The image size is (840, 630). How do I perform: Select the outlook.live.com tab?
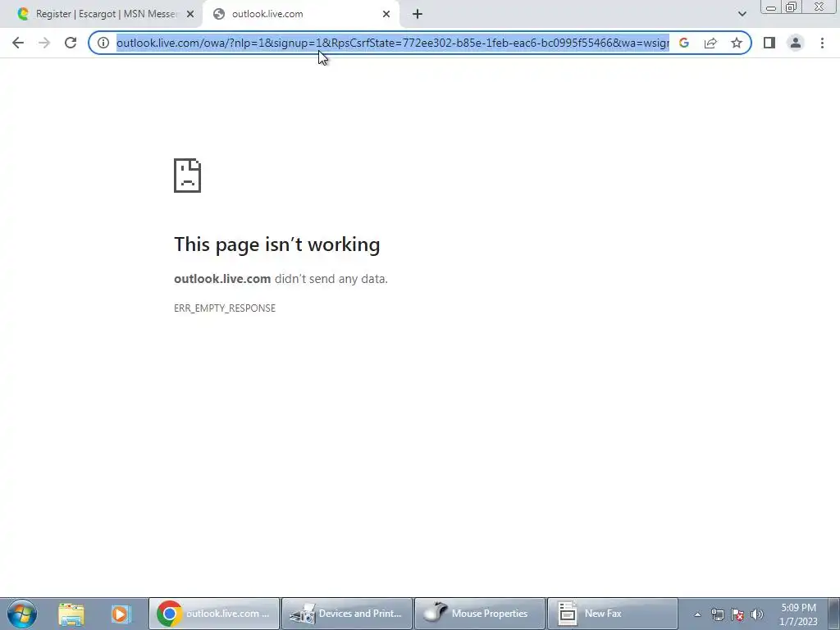point(300,14)
